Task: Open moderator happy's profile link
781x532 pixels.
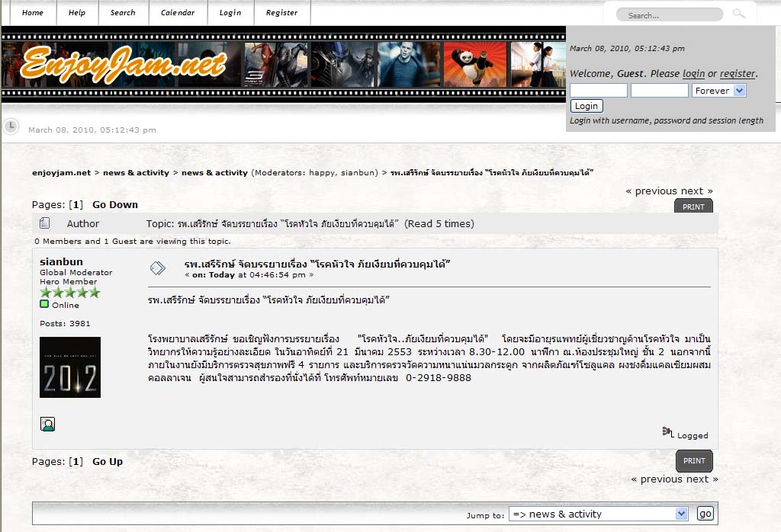Action: click(323, 173)
